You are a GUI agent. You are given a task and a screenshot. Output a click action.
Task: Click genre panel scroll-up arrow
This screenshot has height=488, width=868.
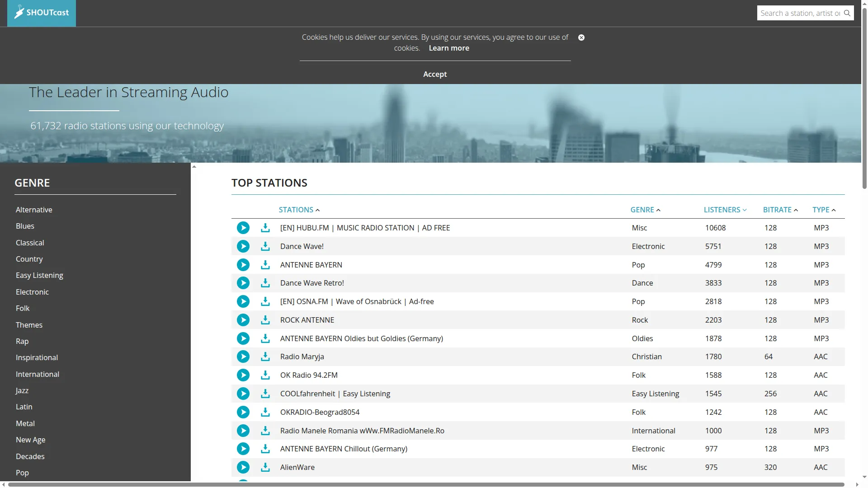pos(194,167)
